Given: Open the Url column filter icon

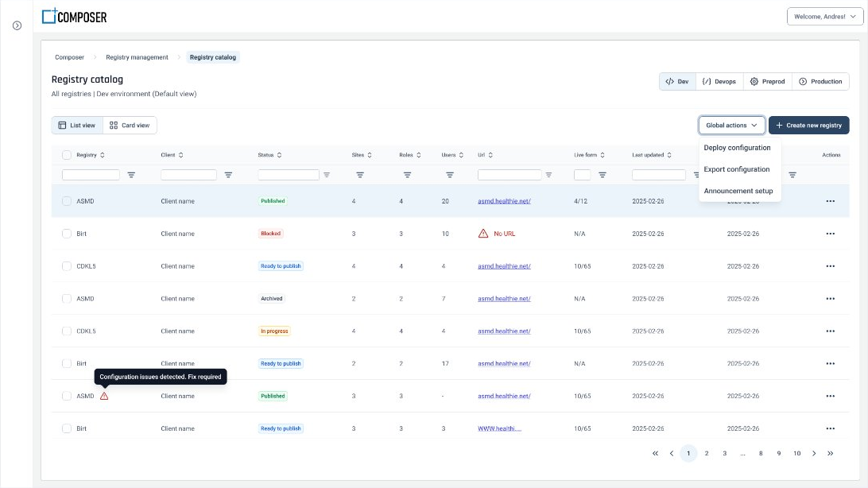Looking at the screenshot, I should pos(548,175).
